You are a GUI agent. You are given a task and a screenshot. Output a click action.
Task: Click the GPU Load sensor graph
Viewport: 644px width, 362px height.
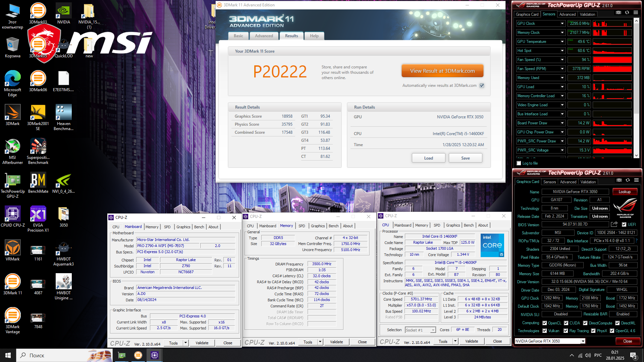tap(612, 87)
